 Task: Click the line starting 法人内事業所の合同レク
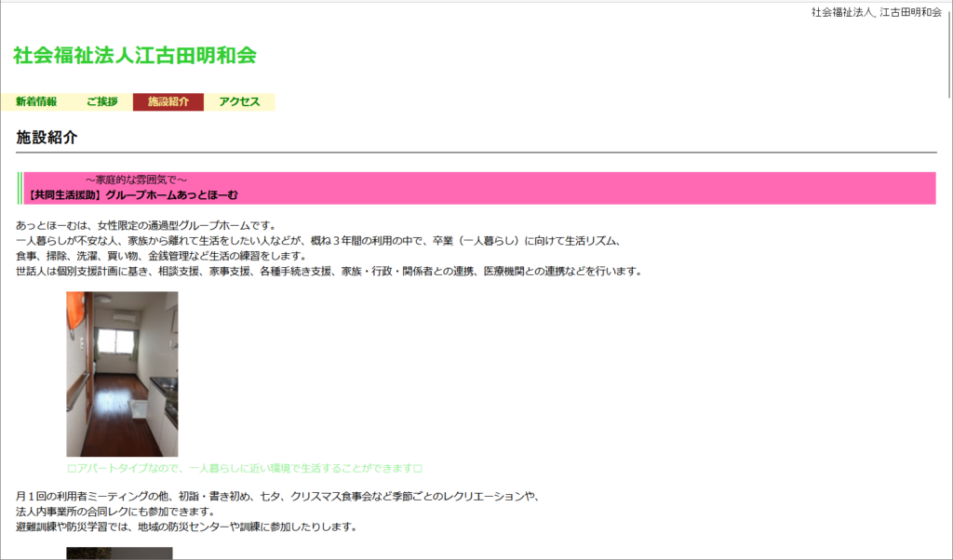tap(114, 512)
